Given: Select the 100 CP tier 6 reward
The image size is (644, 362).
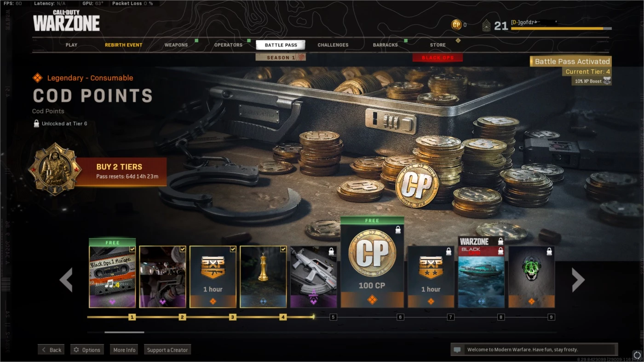Looking at the screenshot, I should [372, 262].
